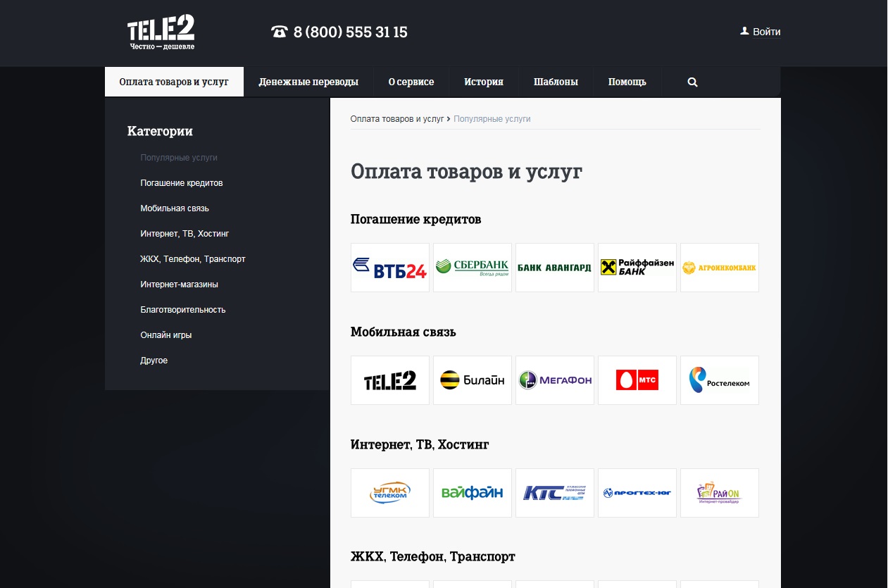This screenshot has width=888, height=588.
Task: Open the Денежные переводы tab
Action: [x=308, y=82]
